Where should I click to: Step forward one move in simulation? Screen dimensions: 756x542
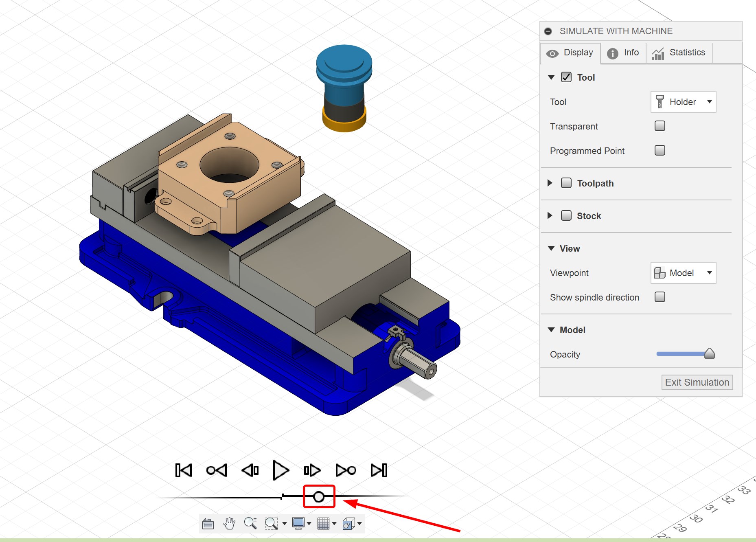312,470
